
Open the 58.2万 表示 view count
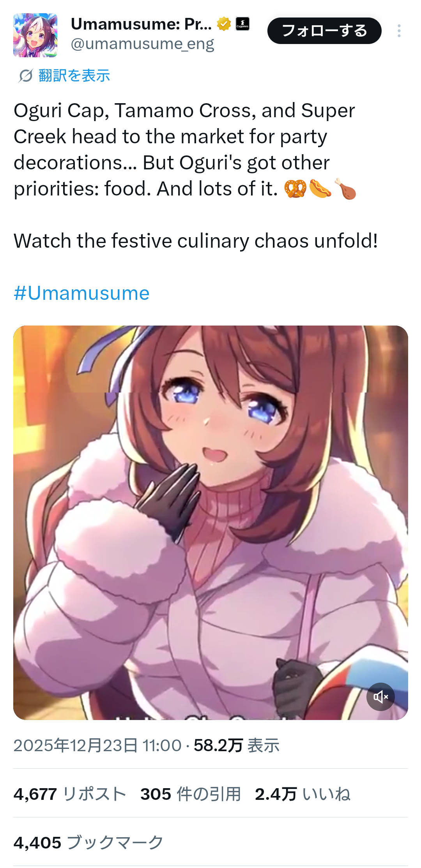pos(237,745)
